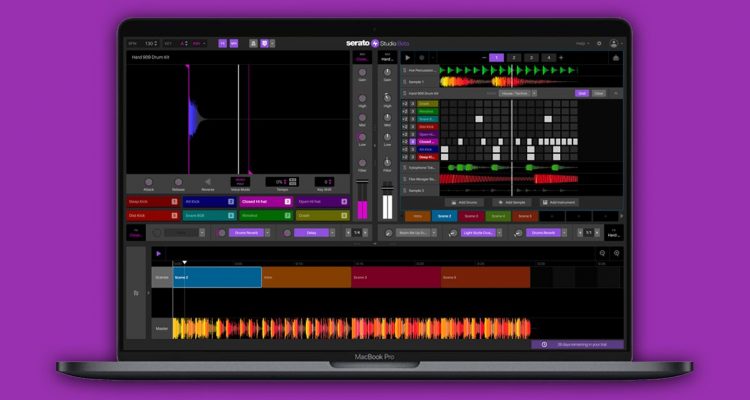The image size is (750, 400).
Task: Open the master Drums Reverb dropdown arrow
Action: (x=564, y=233)
